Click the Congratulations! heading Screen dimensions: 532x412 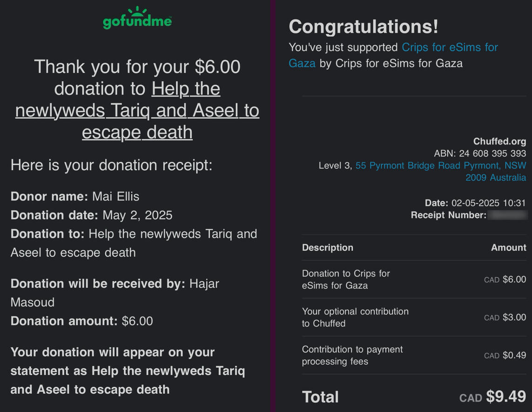[364, 27]
